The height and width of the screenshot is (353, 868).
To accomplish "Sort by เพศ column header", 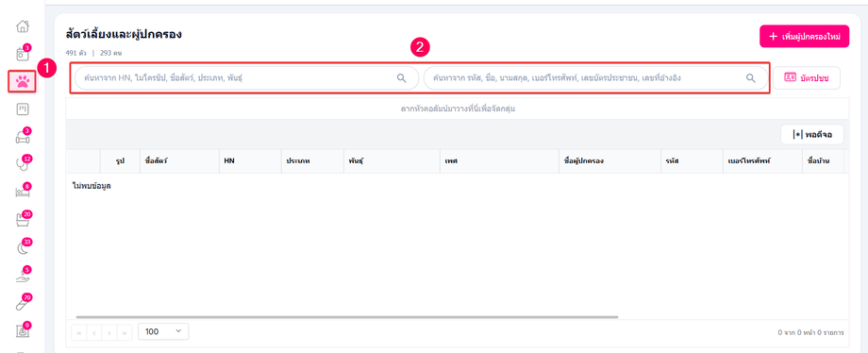I will (499, 160).
